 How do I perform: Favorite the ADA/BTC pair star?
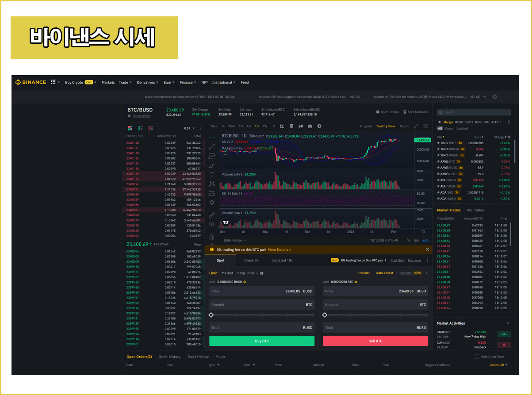[x=438, y=192]
